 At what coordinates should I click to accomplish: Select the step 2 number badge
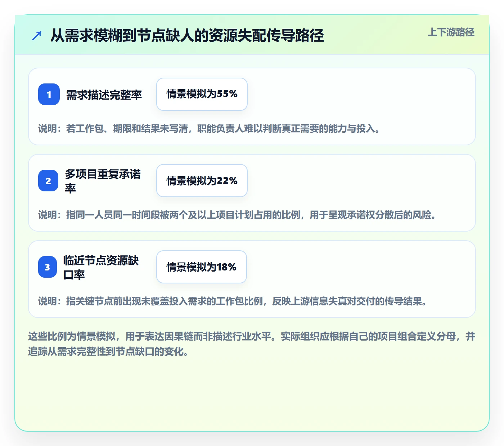point(48,181)
